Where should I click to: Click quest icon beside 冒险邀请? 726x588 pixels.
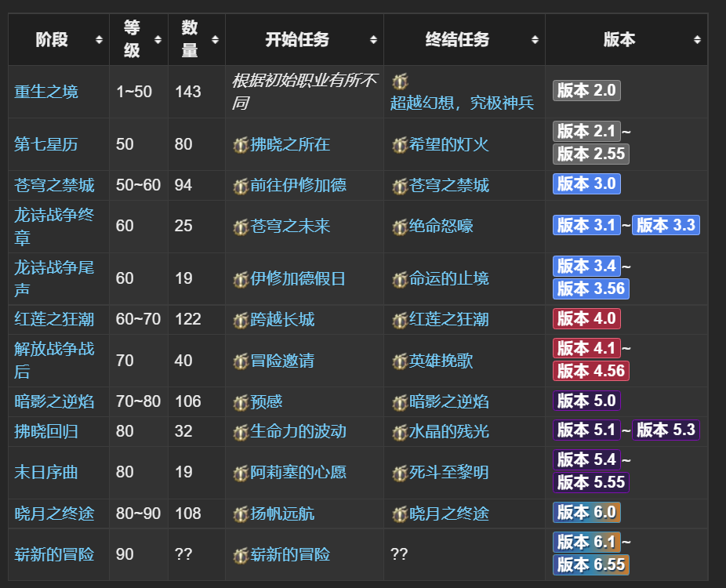click(241, 361)
